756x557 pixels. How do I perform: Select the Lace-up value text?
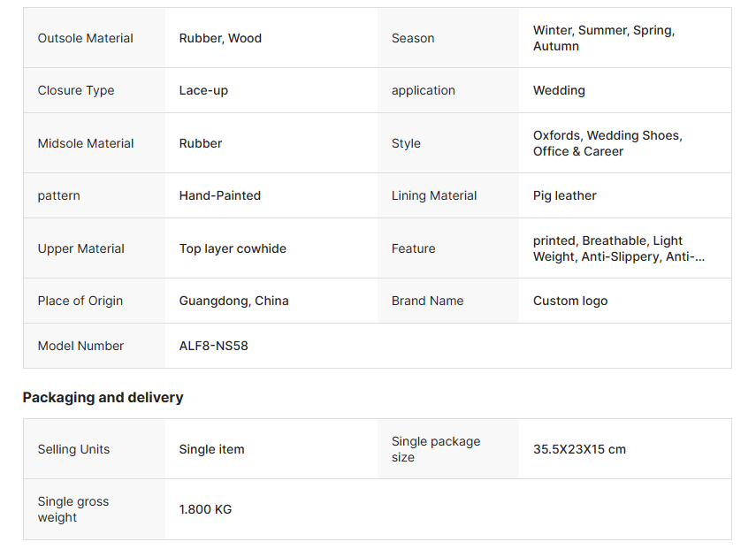click(203, 90)
